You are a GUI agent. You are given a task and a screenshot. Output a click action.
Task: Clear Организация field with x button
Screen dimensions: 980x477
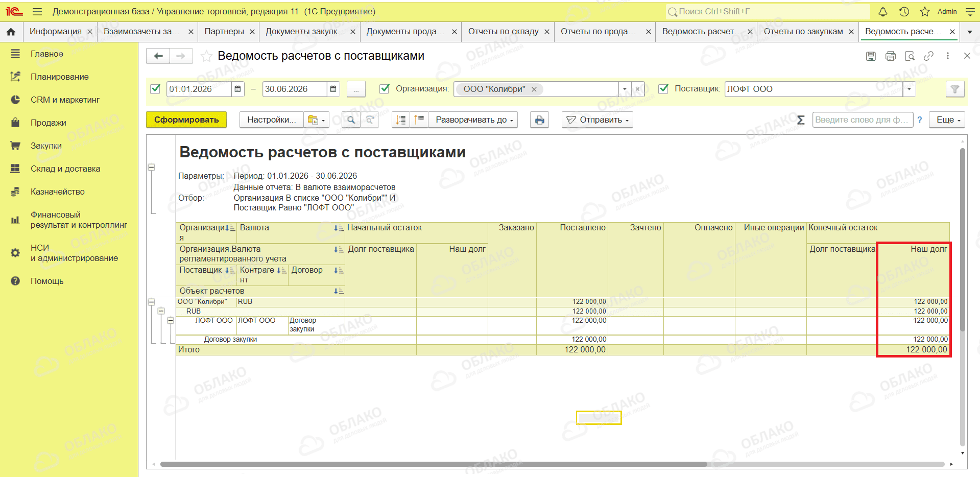[638, 89]
